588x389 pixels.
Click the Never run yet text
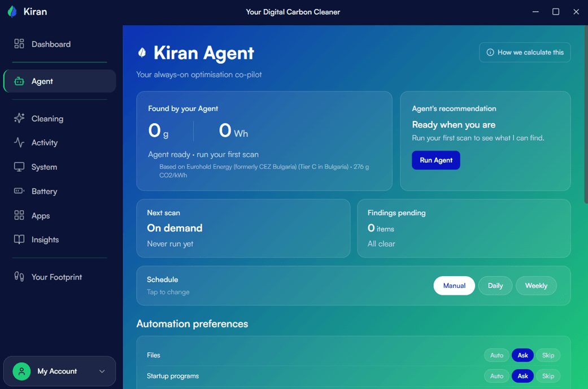pyautogui.click(x=170, y=243)
